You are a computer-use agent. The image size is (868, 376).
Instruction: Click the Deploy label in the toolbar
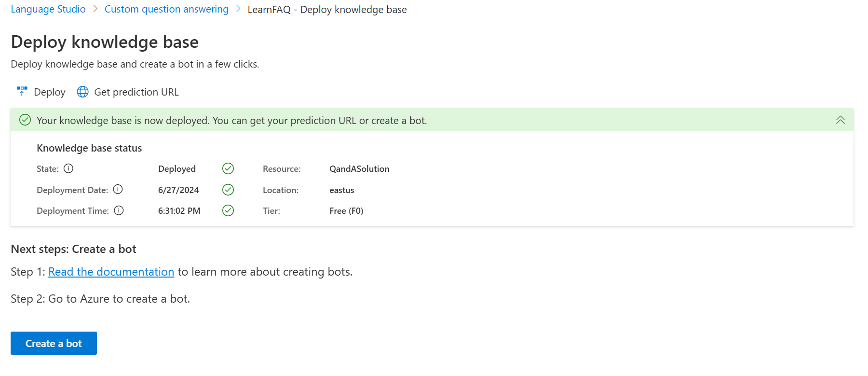[x=50, y=92]
